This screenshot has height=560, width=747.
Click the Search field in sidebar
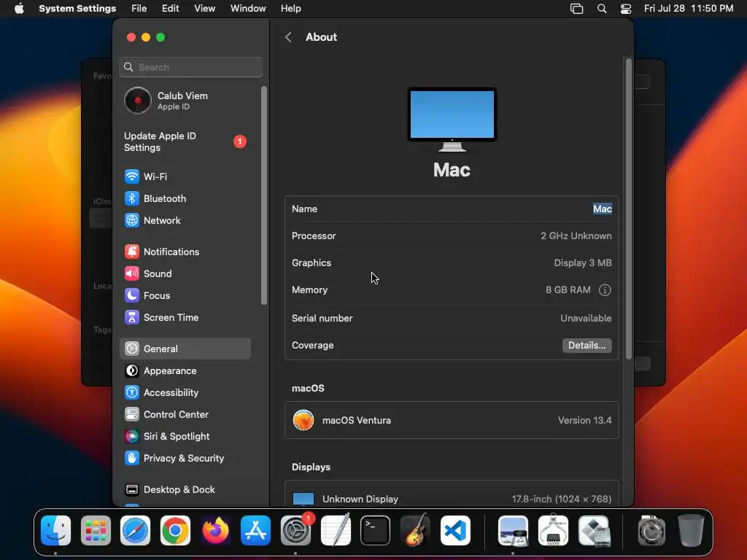pos(190,67)
